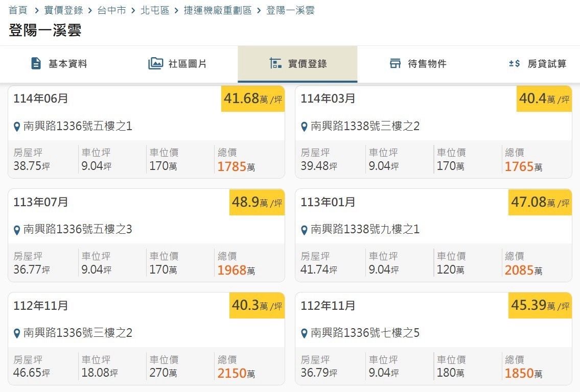Click the photo gallery icon for 社區圖片
Viewport: 580px width, 392px height.
pos(155,64)
